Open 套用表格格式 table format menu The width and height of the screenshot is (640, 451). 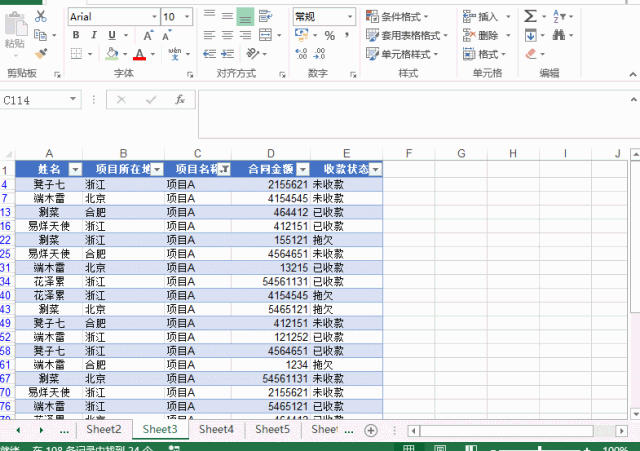pos(407,36)
